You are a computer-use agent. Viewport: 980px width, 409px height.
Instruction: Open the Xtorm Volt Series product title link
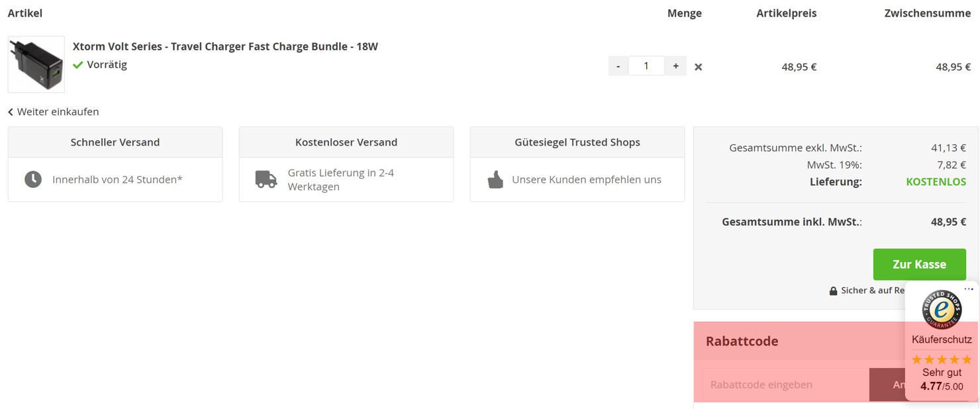[x=225, y=46]
